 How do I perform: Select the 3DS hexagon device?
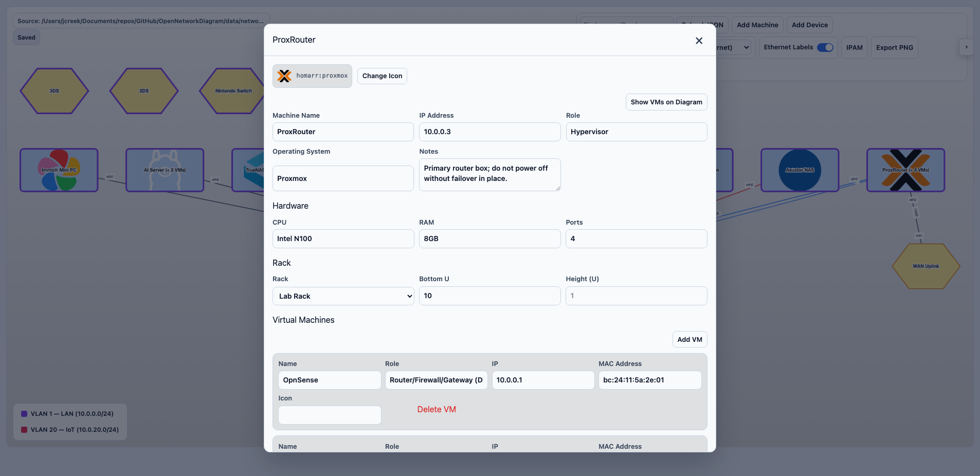pos(55,91)
